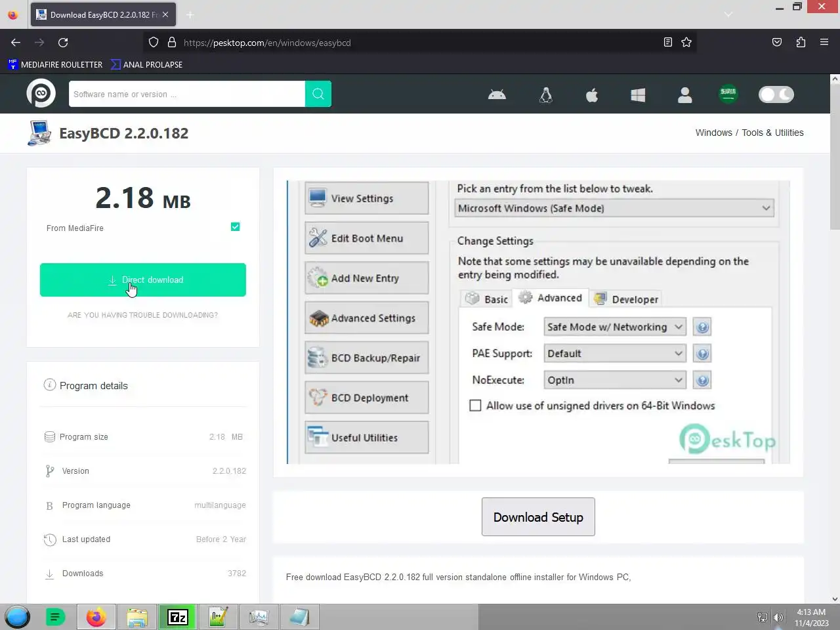Click the Tools & Utilities breadcrumb link
The height and width of the screenshot is (630, 840).
tap(772, 133)
